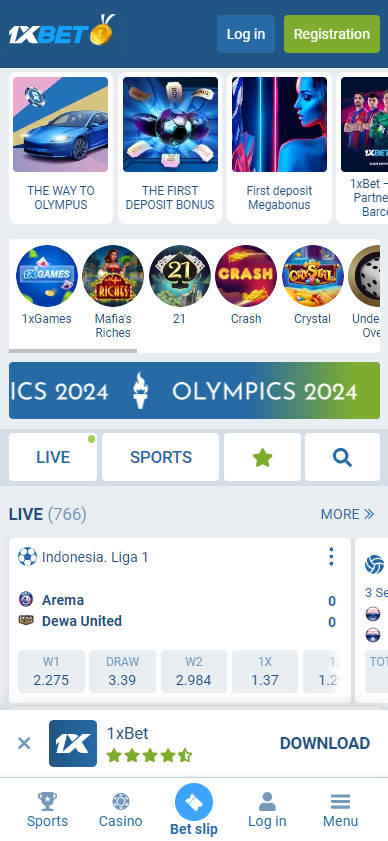Select W1 odds 2.275 for Arema
Viewport: 388px width, 841px height.
pos(51,672)
